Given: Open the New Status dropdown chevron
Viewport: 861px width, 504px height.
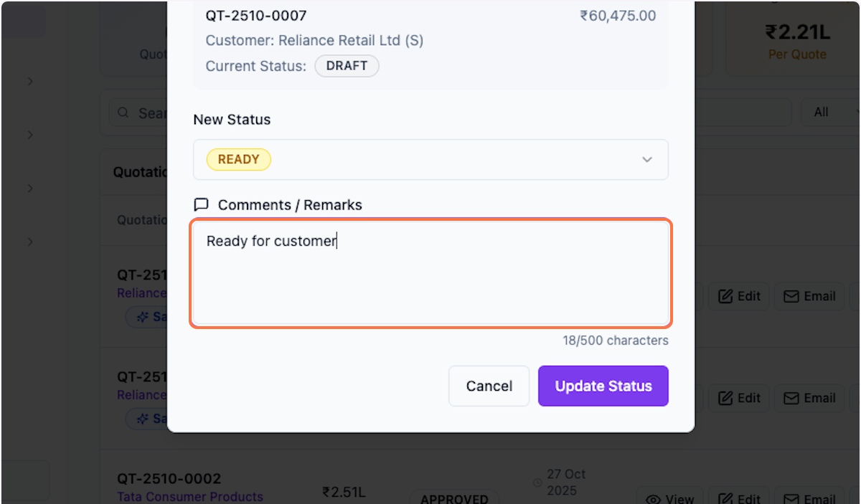Looking at the screenshot, I should 646,159.
